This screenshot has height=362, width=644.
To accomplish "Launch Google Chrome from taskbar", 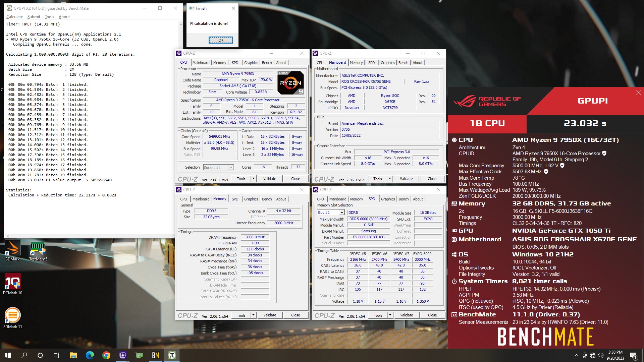I will pos(106,355).
